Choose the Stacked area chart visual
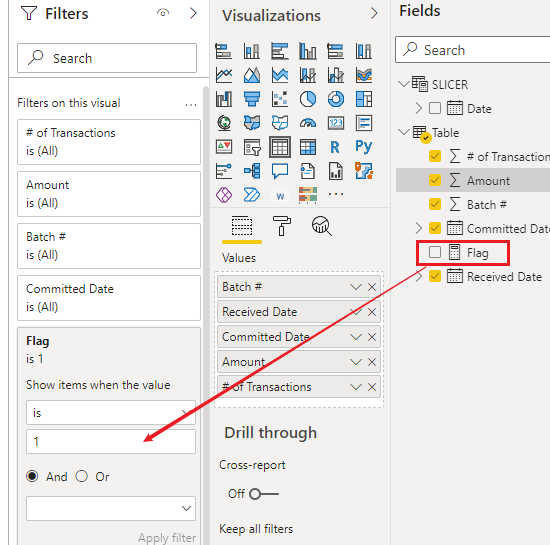The image size is (550, 545). tap(280, 75)
